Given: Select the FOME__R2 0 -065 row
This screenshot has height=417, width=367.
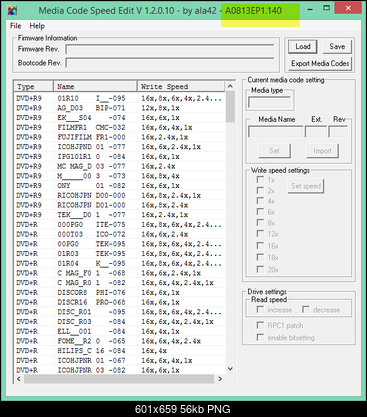Looking at the screenshot, I should (x=120, y=341).
